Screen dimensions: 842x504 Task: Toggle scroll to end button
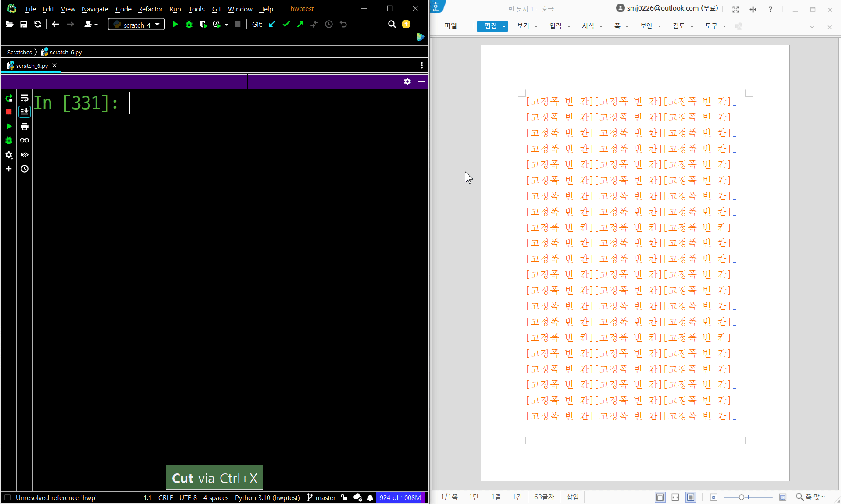coord(25,112)
